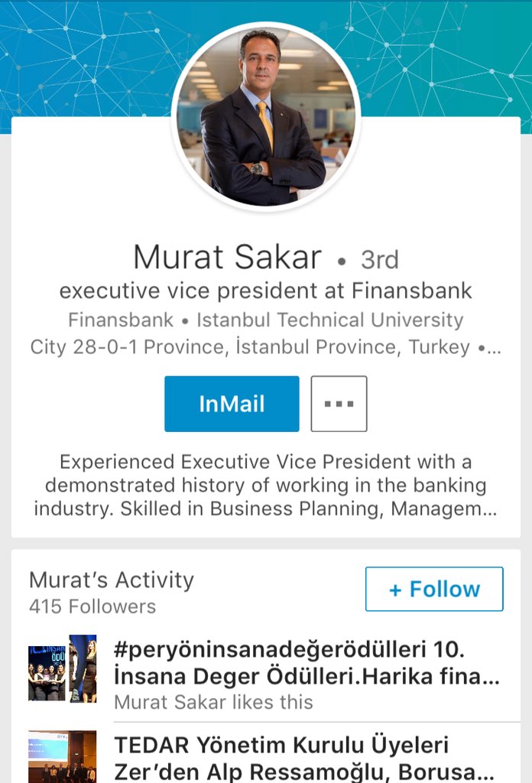532x783 pixels.
Task: Select the Murat Sakar name heading
Action: click(227, 257)
